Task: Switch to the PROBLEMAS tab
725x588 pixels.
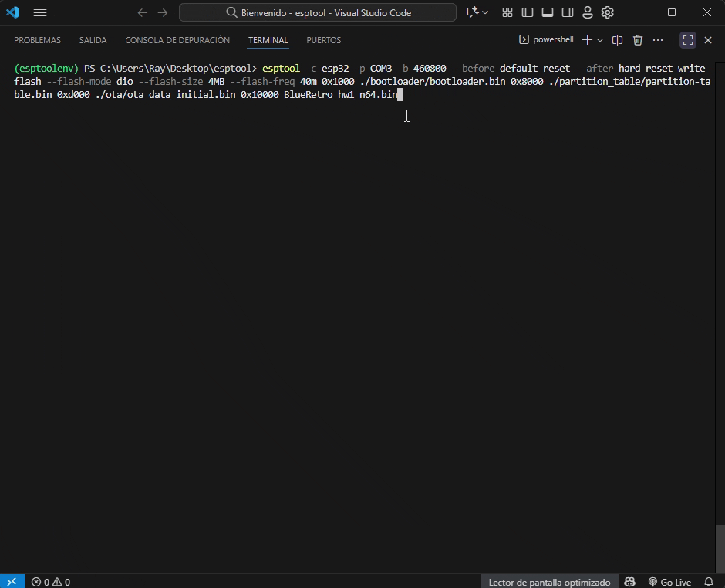Action: (x=37, y=40)
